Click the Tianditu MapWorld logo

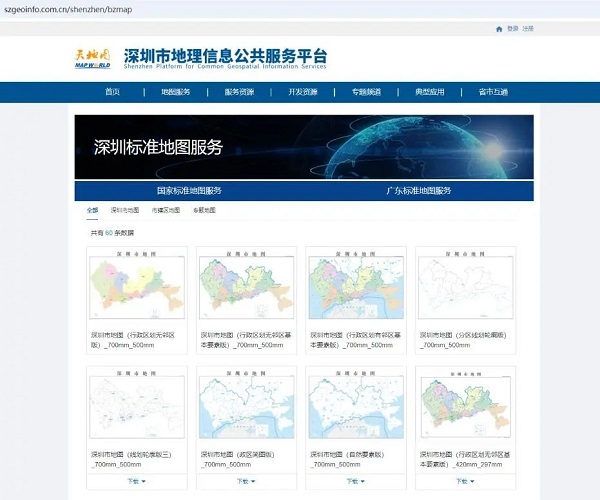pyautogui.click(x=95, y=58)
